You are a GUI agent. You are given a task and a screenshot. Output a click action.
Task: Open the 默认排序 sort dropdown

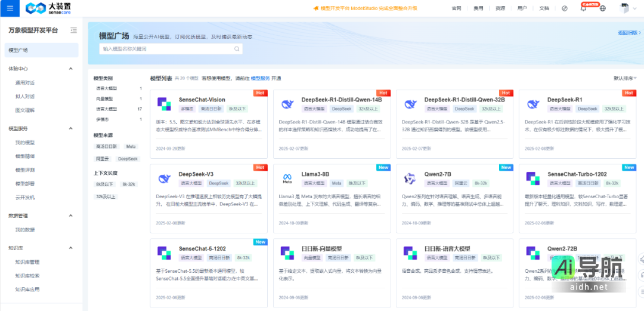(625, 78)
